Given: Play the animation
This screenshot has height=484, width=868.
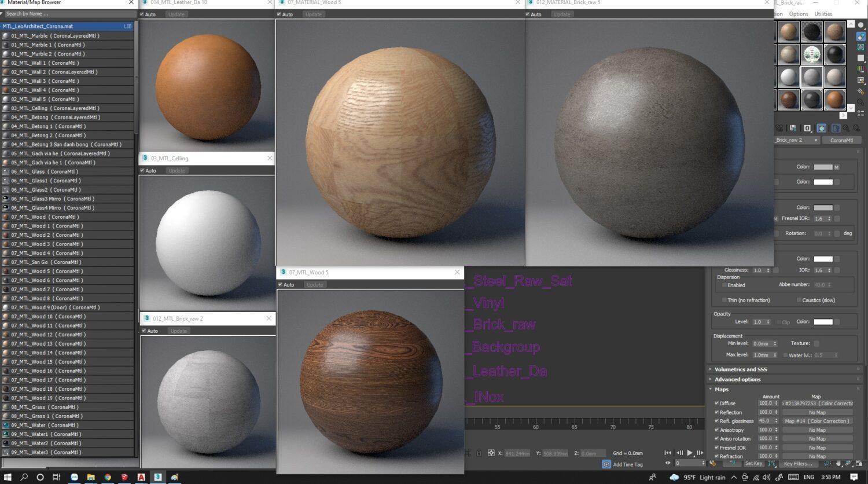Looking at the screenshot, I should [x=690, y=453].
